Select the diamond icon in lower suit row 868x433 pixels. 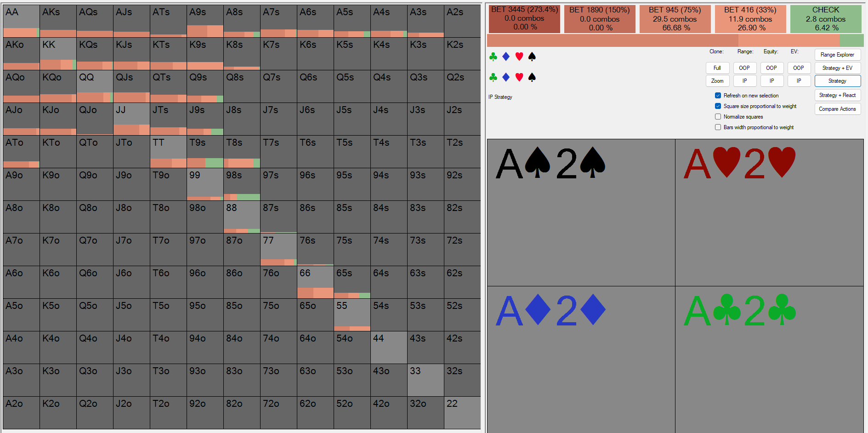(x=506, y=77)
